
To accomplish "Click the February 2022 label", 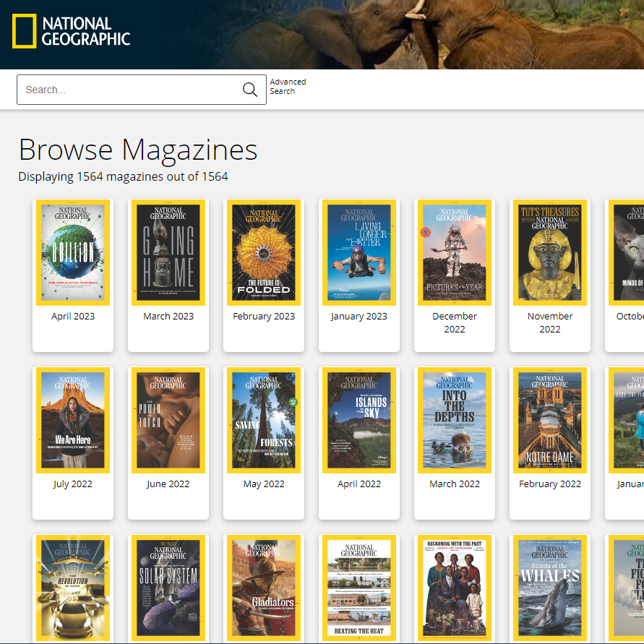I will [x=549, y=484].
